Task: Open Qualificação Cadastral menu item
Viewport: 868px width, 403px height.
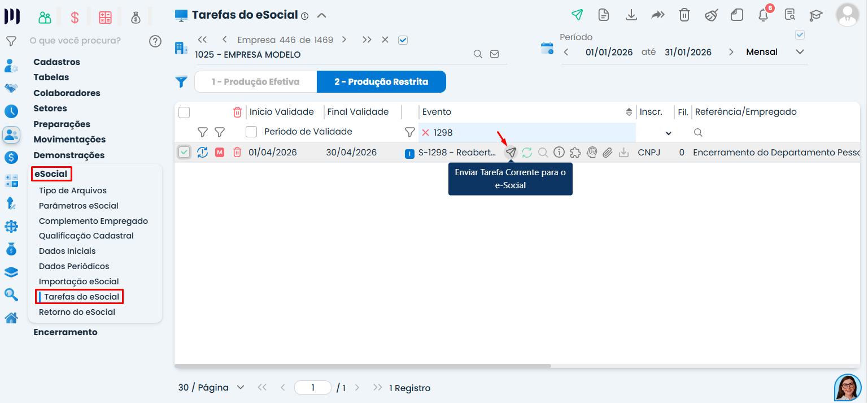Action: click(x=86, y=236)
